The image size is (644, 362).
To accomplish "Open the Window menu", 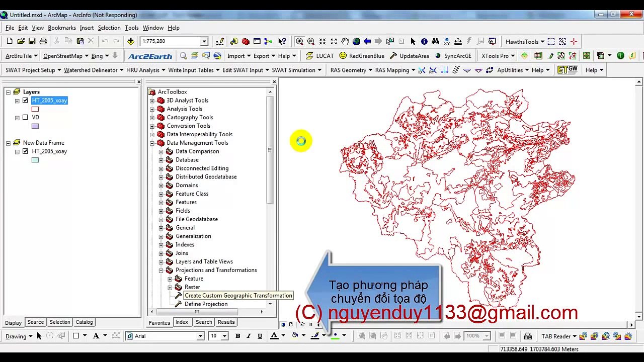I will point(153,28).
